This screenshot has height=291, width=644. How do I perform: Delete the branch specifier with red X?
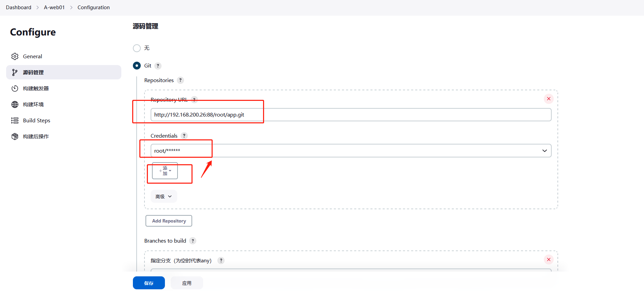(x=549, y=260)
